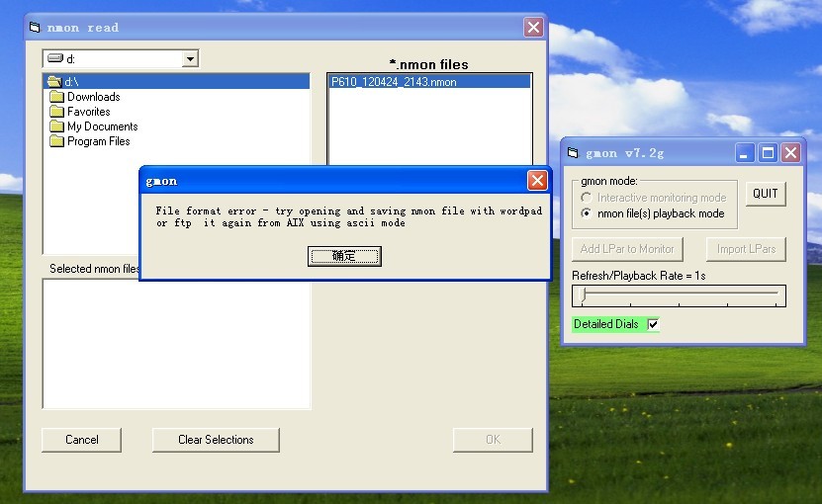This screenshot has width=822, height=504.
Task: Click the Refresh/Playback Rate = 1s label
Action: (639, 276)
